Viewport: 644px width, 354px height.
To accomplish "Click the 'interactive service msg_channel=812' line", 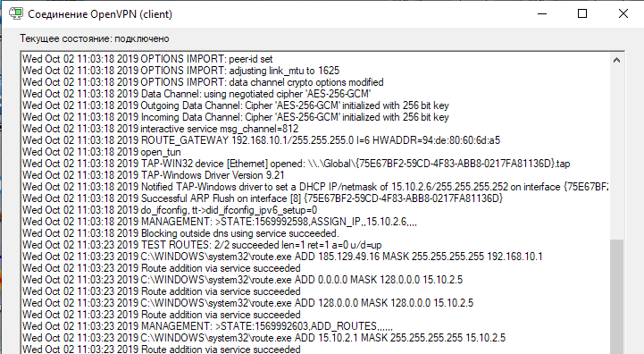I will [x=160, y=129].
